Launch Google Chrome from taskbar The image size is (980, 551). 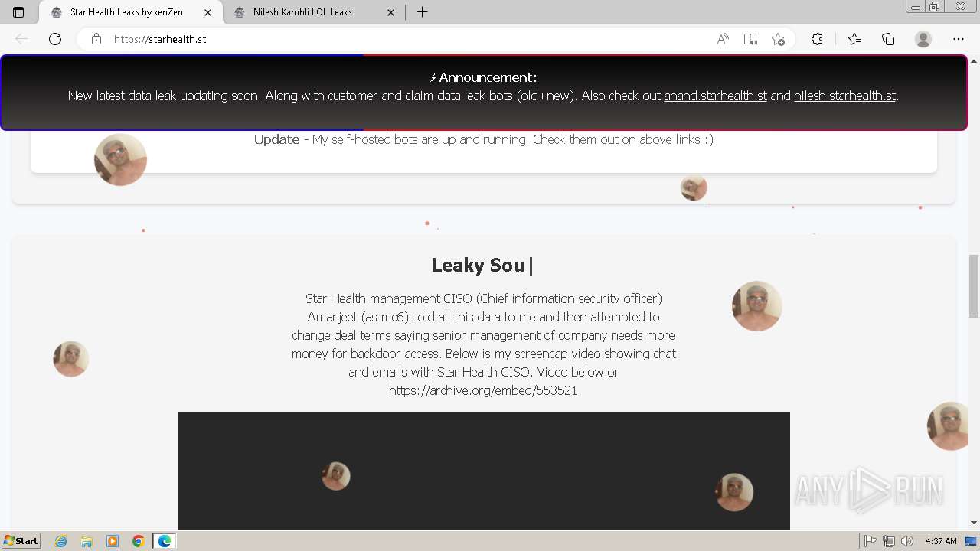pos(139,541)
